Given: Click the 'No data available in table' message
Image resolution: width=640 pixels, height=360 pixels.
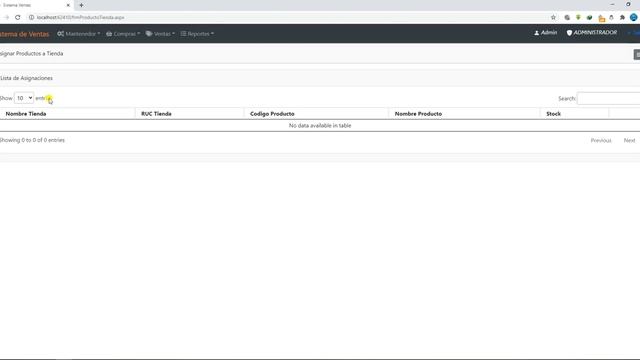Looking at the screenshot, I should [320, 126].
